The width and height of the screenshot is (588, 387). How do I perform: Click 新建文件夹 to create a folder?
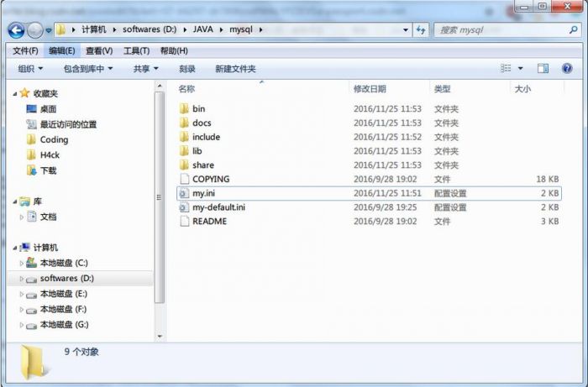(x=235, y=69)
